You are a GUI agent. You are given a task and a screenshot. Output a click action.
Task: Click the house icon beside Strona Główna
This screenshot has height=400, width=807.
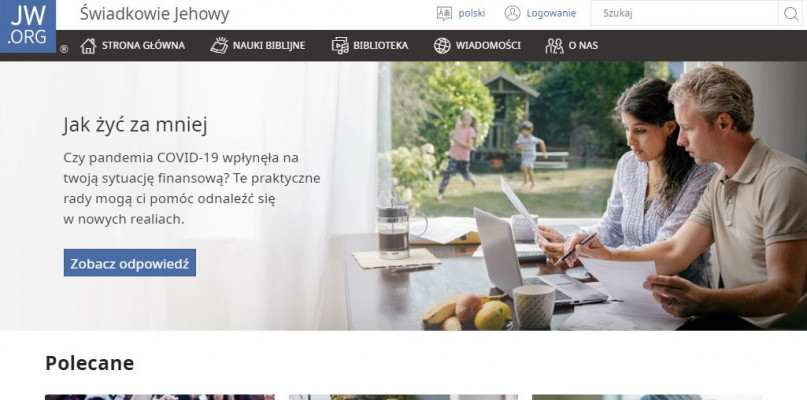click(89, 46)
